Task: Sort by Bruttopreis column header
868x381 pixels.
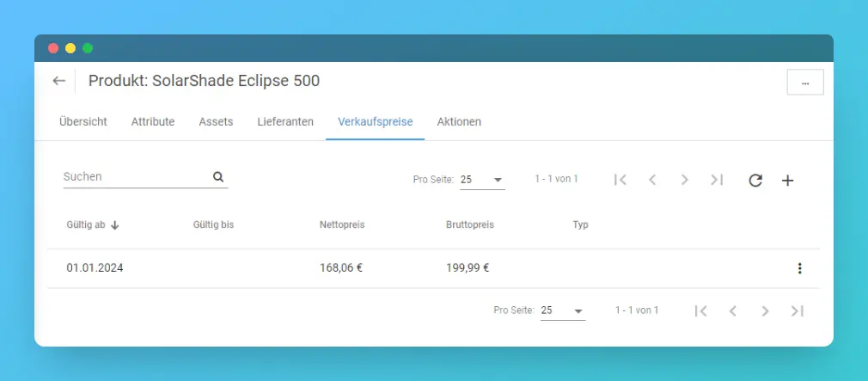Action: pos(470,225)
